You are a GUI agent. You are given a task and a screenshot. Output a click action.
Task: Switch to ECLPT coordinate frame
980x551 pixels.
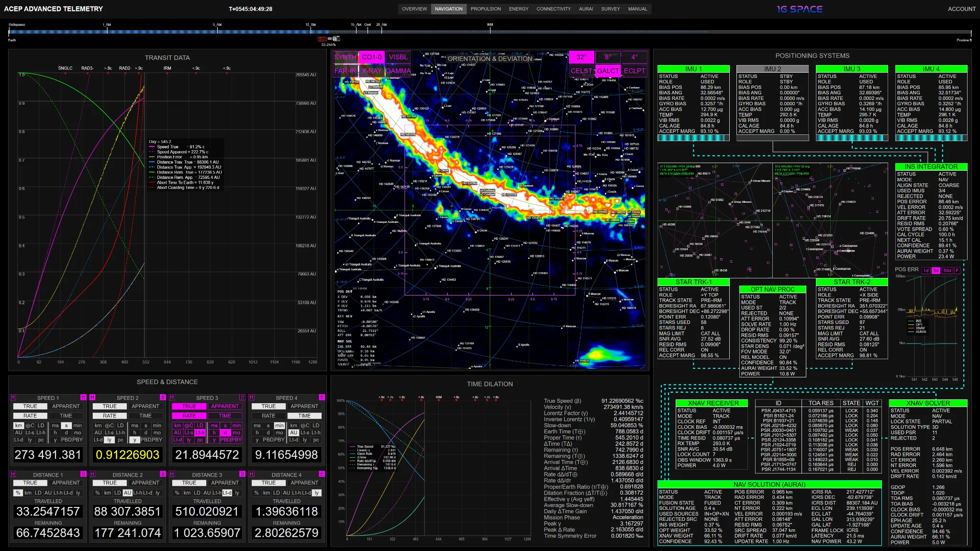point(635,71)
